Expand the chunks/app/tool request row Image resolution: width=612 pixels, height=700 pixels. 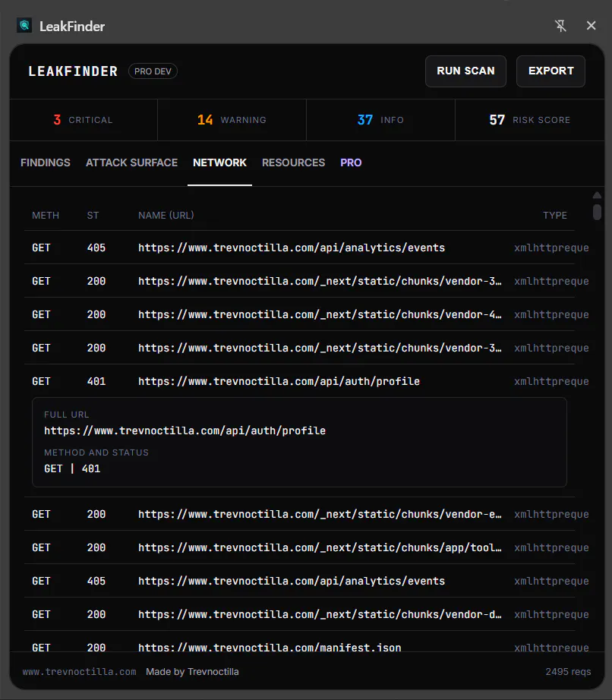[299, 547]
